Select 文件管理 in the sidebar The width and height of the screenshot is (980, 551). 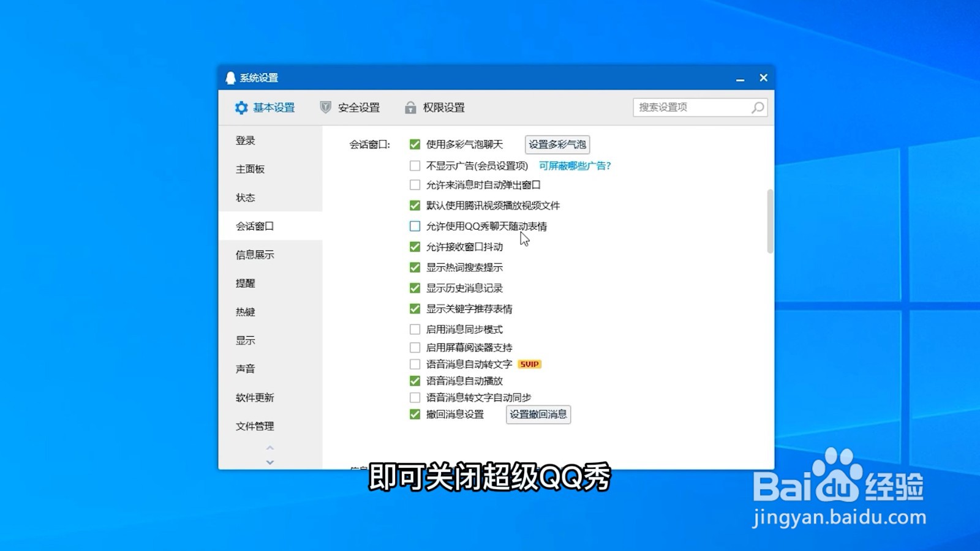click(x=270, y=426)
